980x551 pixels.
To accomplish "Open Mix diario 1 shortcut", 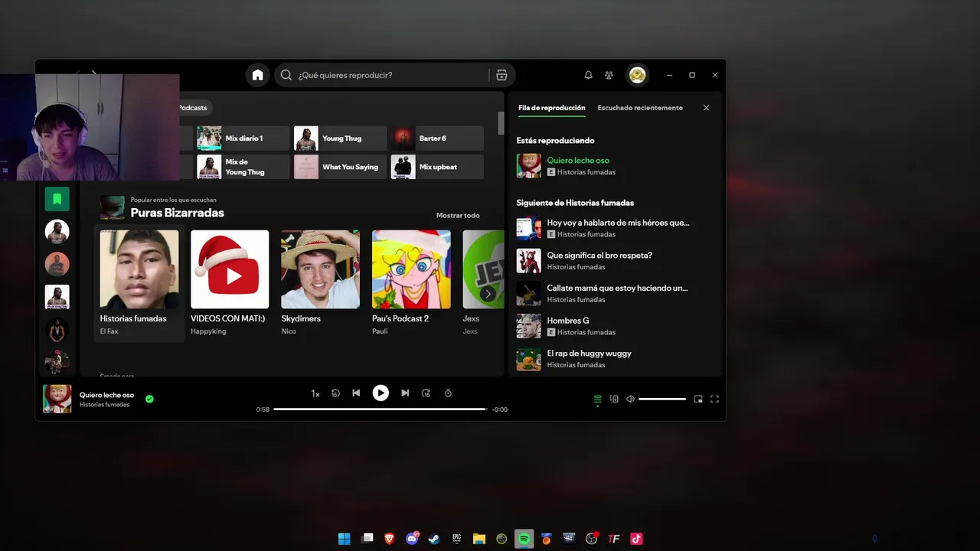I will [x=243, y=139].
